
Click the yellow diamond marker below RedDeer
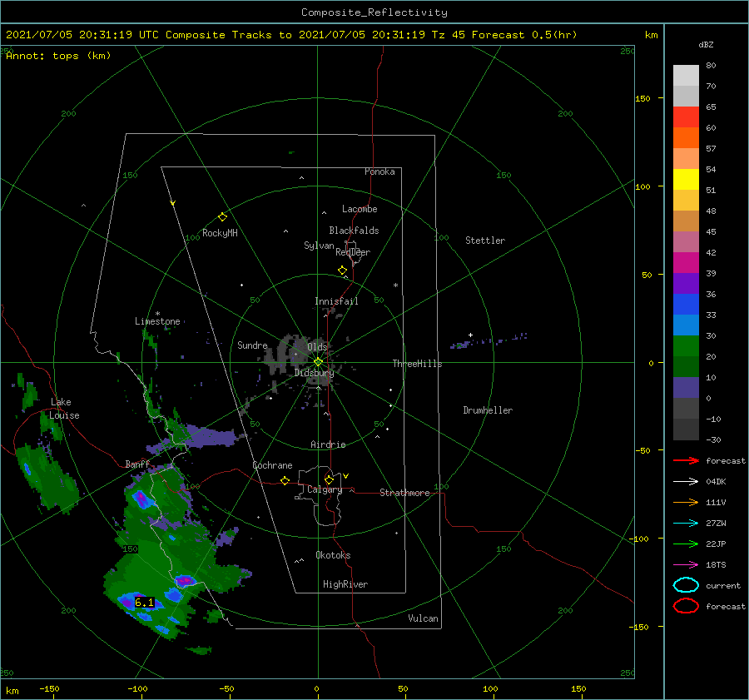[x=342, y=271]
